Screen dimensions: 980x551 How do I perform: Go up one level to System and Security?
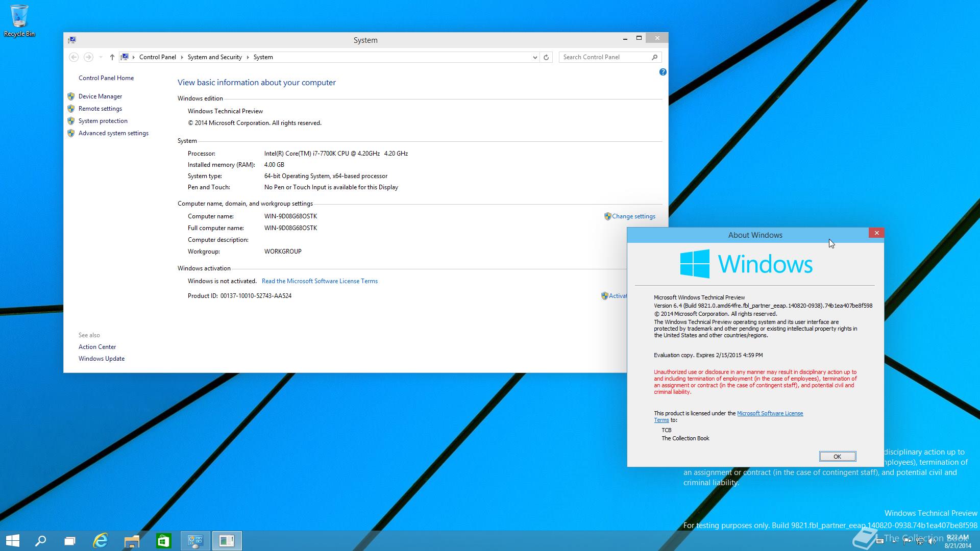[x=112, y=57]
